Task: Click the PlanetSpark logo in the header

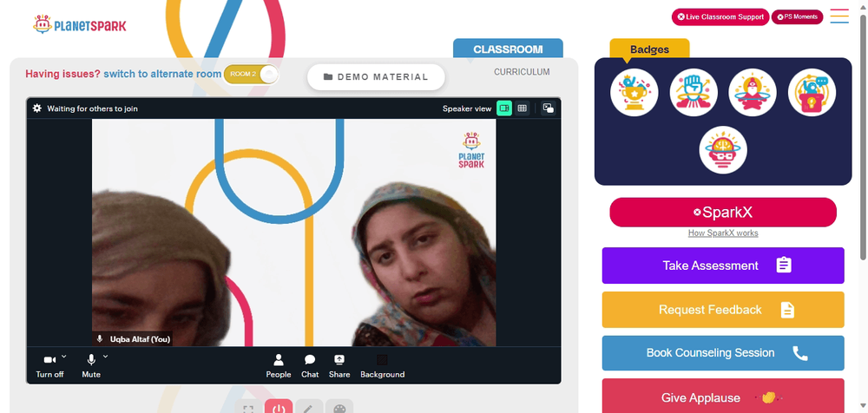Action: click(80, 24)
